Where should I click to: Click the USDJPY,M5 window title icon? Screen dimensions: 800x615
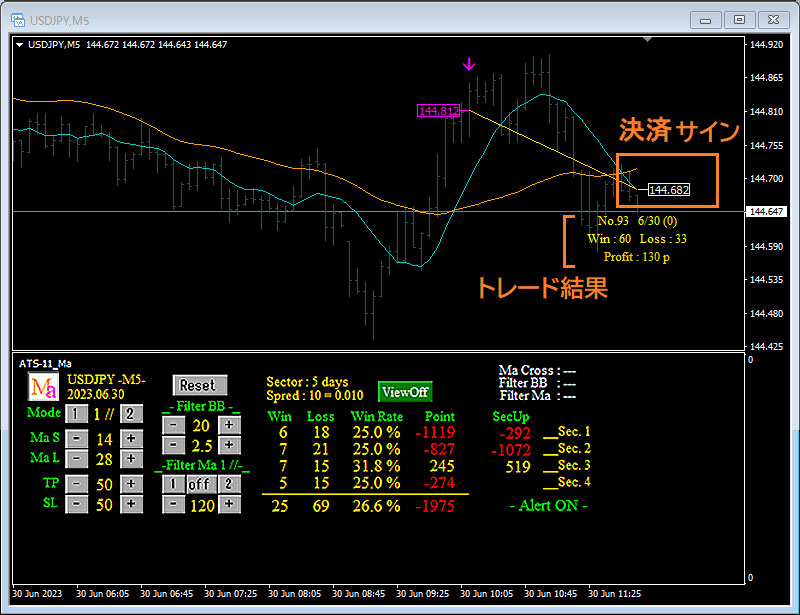pos(18,20)
